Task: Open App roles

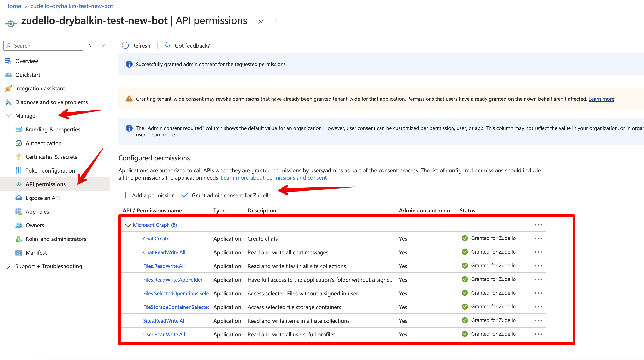Action: click(37, 211)
